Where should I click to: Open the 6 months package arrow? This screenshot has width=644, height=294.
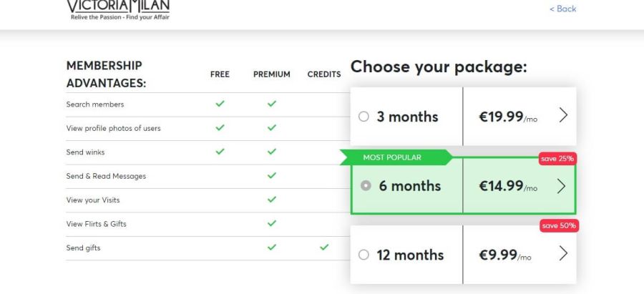561,186
